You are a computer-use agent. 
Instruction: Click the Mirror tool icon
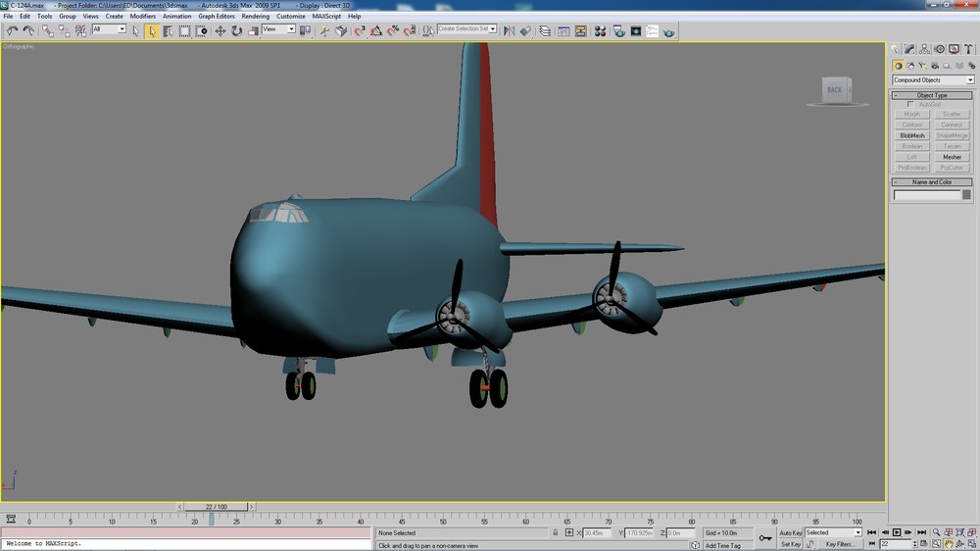[510, 30]
